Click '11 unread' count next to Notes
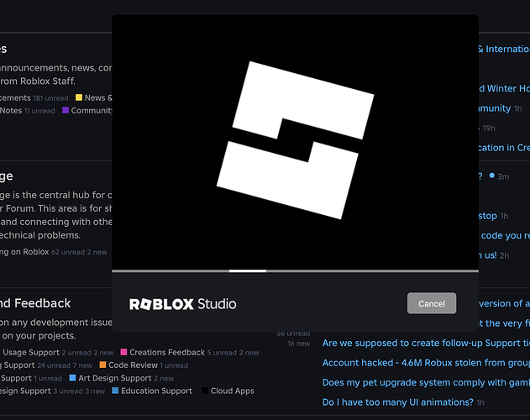Viewport: 530px width, 420px height. (39, 111)
